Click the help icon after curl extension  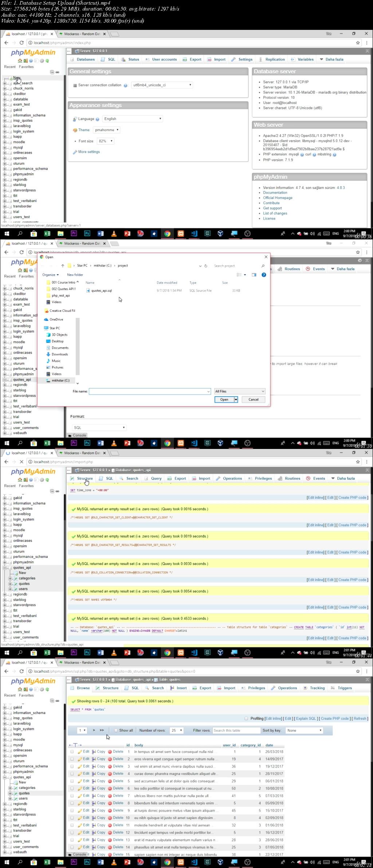314,155
